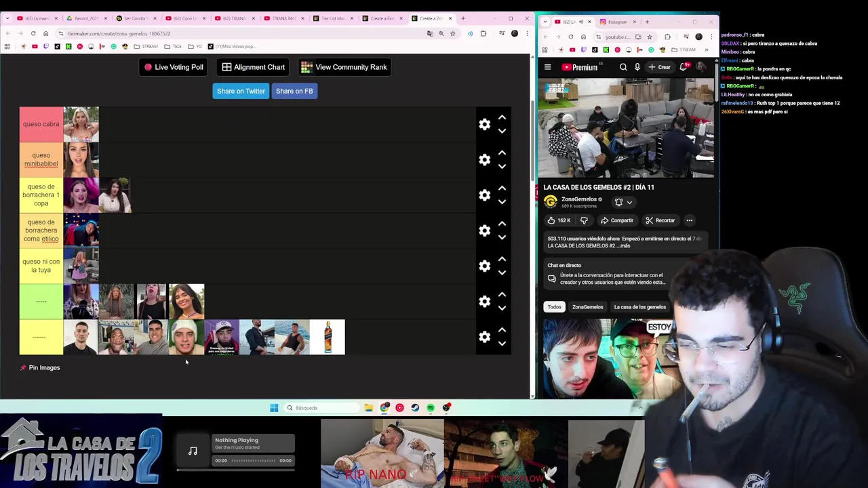Open YouTube guide hamburger menu
The width and height of the screenshot is (868, 488).
547,67
